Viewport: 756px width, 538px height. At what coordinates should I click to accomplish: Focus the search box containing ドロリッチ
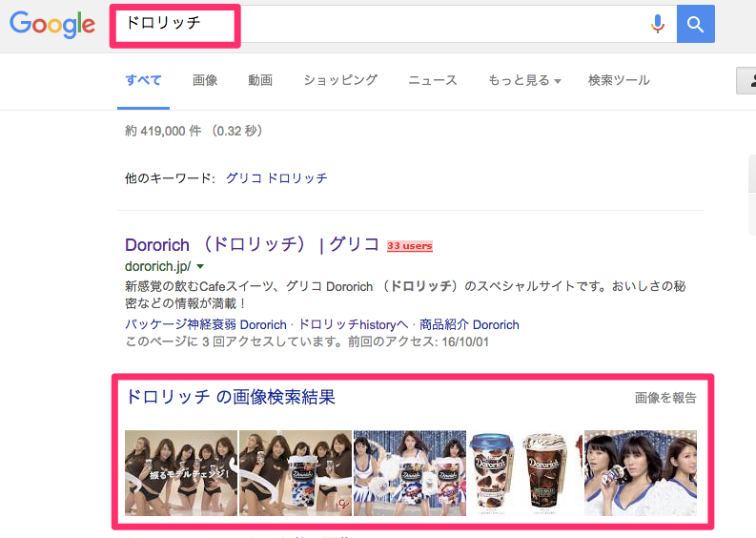(393, 24)
